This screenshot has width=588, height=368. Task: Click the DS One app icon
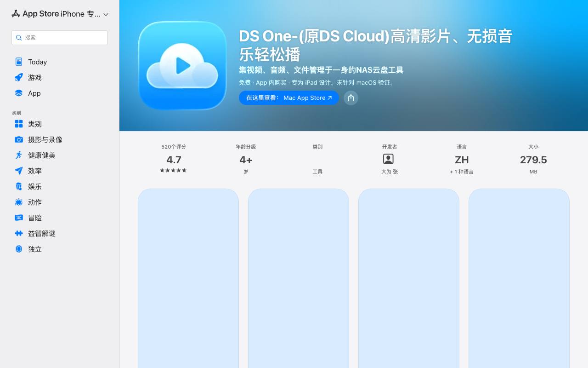pos(182,65)
